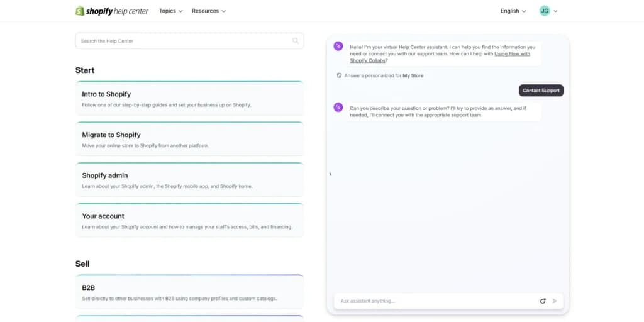Open the Resources dropdown menu
The height and width of the screenshot is (322, 644).
(209, 11)
